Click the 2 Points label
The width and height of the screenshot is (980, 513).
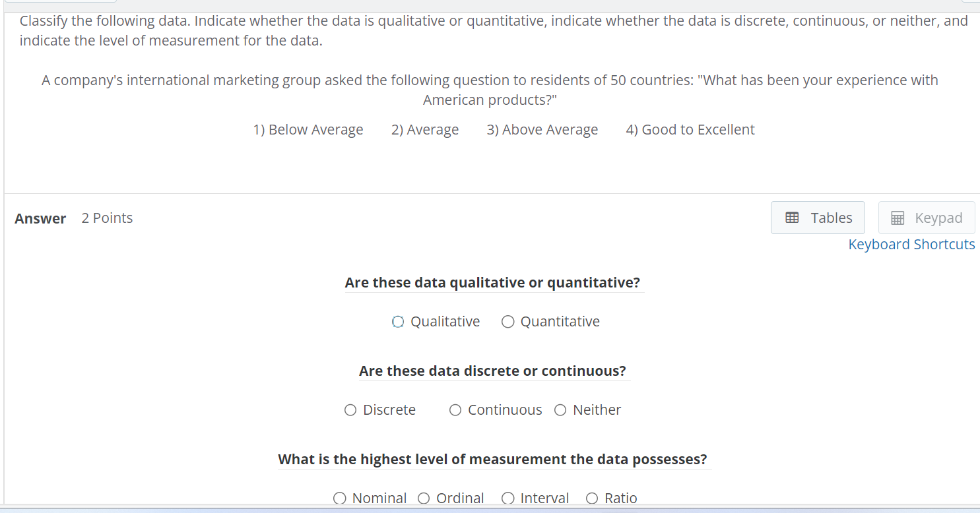107,218
